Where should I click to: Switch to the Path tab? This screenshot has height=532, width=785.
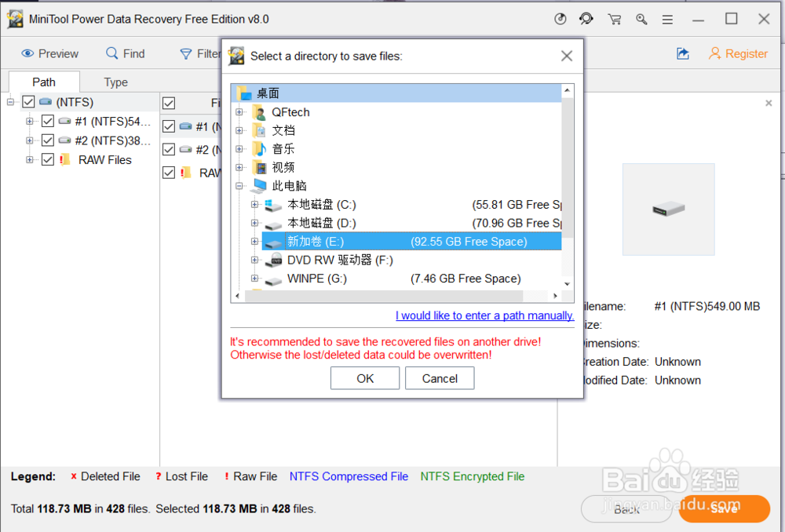point(44,82)
